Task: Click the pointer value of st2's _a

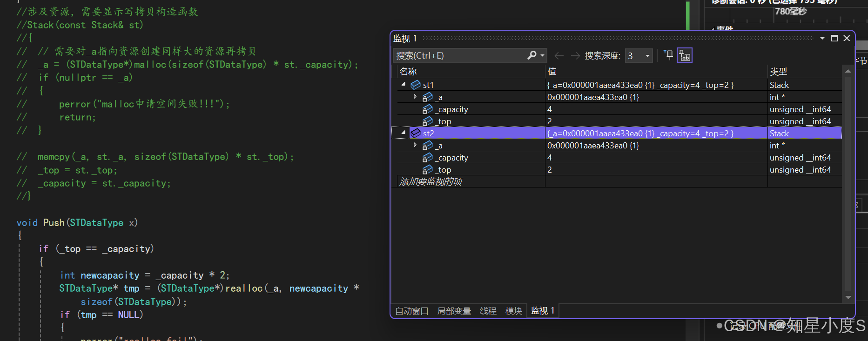Action: 593,146
